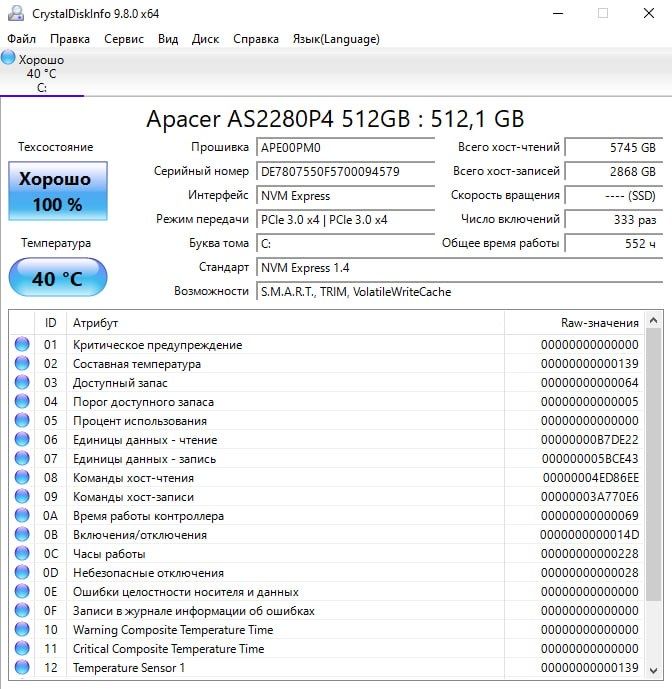The image size is (672, 689).
Task: Click the Прошивка field APE00PM0
Action: [x=345, y=147]
